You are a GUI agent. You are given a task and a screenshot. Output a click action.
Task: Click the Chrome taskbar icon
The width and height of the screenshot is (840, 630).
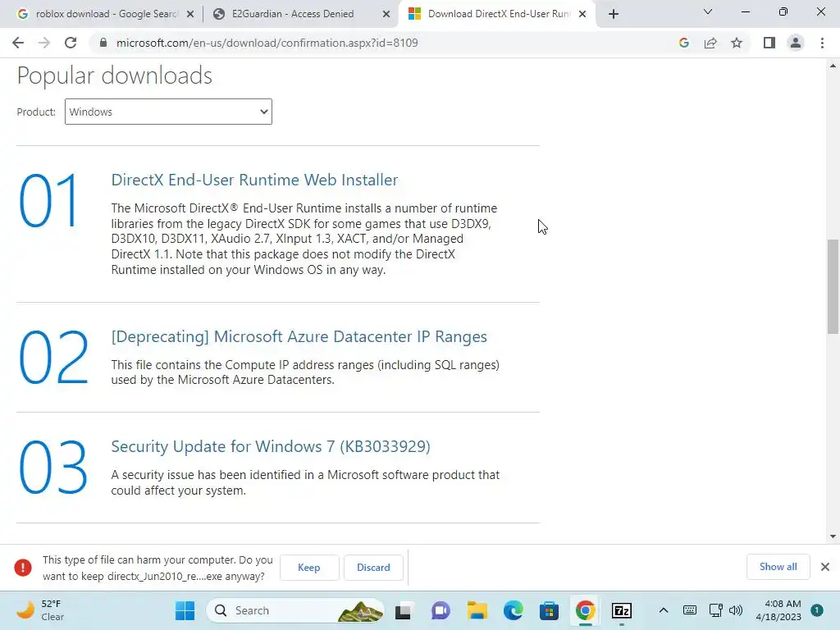click(586, 610)
